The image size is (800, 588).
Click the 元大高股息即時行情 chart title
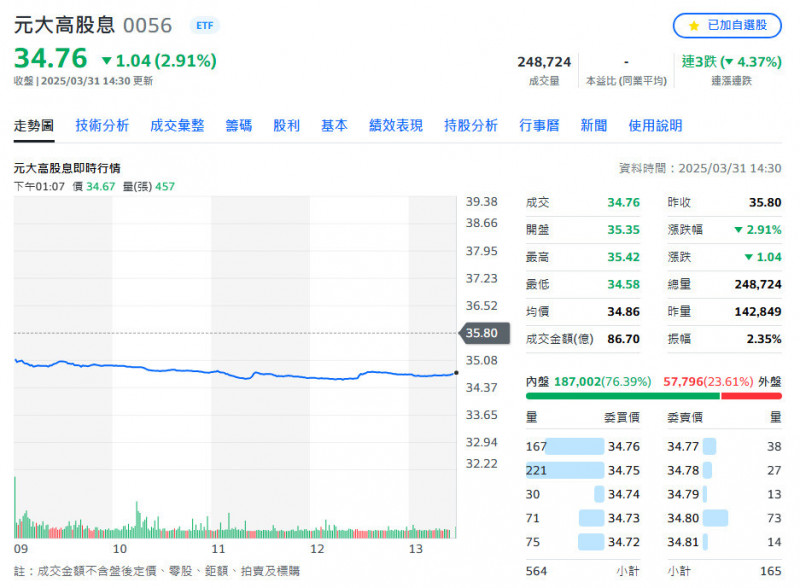[x=67, y=168]
